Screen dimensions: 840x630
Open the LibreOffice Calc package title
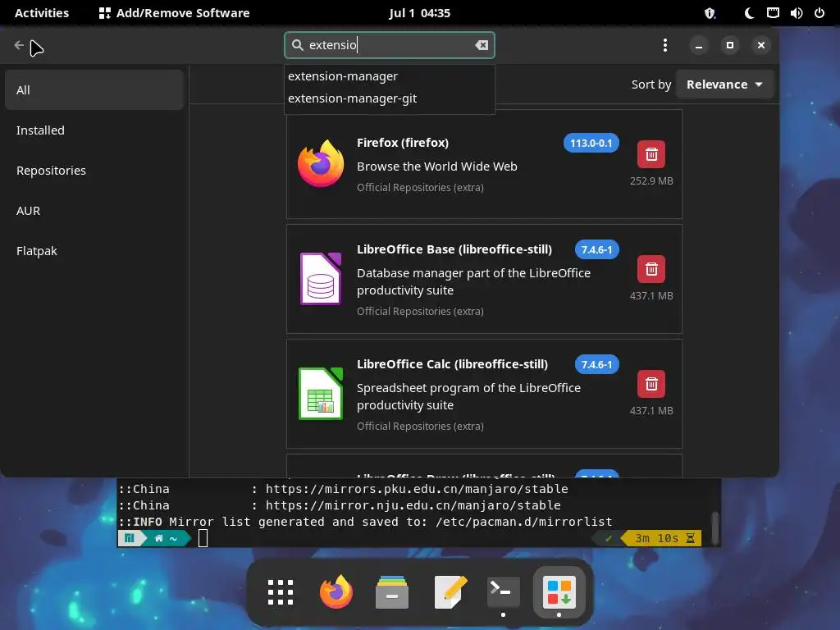(452, 363)
